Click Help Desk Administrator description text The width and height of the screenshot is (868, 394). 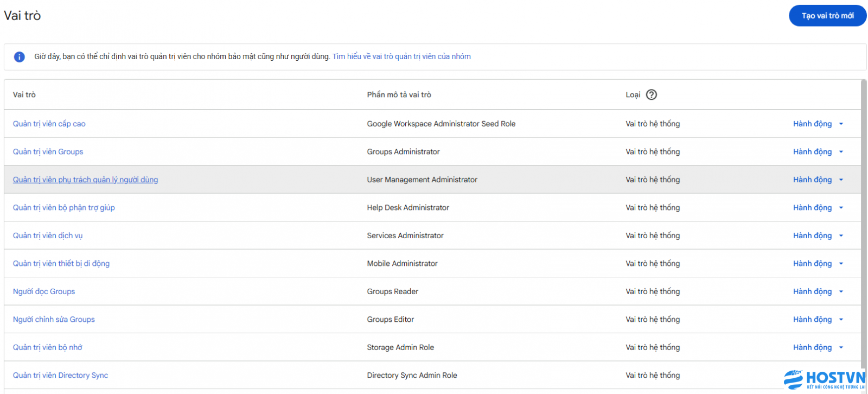408,207
